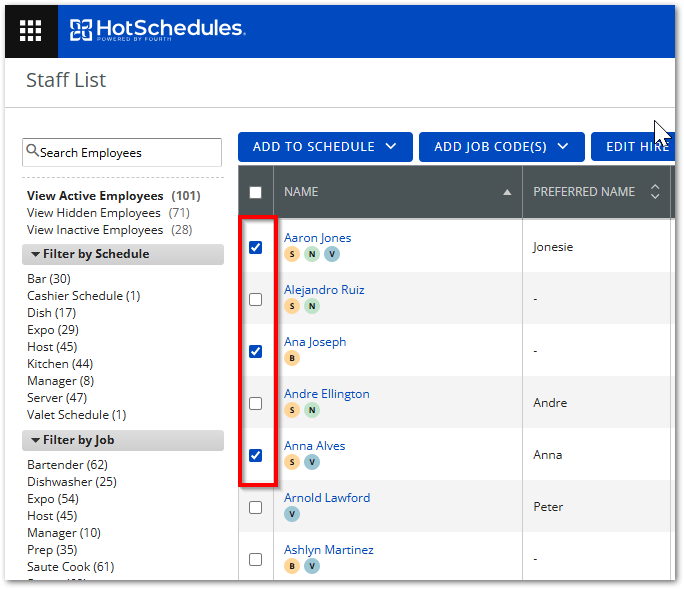Screen dimensions: 684x589
Task: Open Andre Ellington's profile link
Action: (327, 394)
